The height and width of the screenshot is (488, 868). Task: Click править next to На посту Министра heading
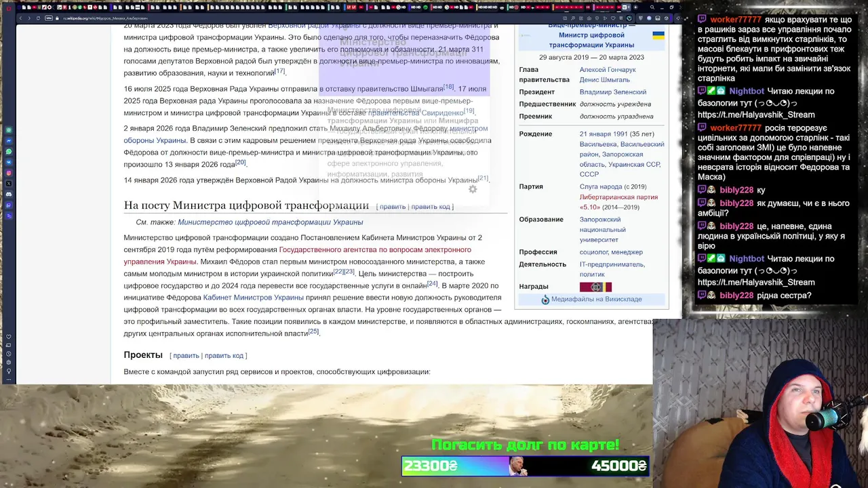[x=393, y=207]
